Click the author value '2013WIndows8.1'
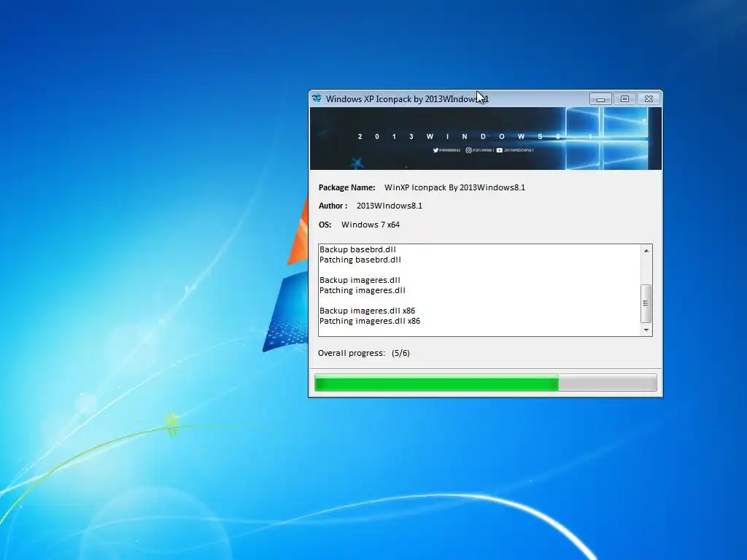The width and height of the screenshot is (747, 560). tap(390, 206)
